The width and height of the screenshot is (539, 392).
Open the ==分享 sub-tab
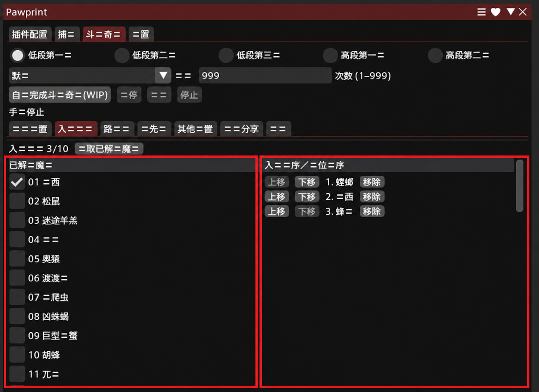242,129
